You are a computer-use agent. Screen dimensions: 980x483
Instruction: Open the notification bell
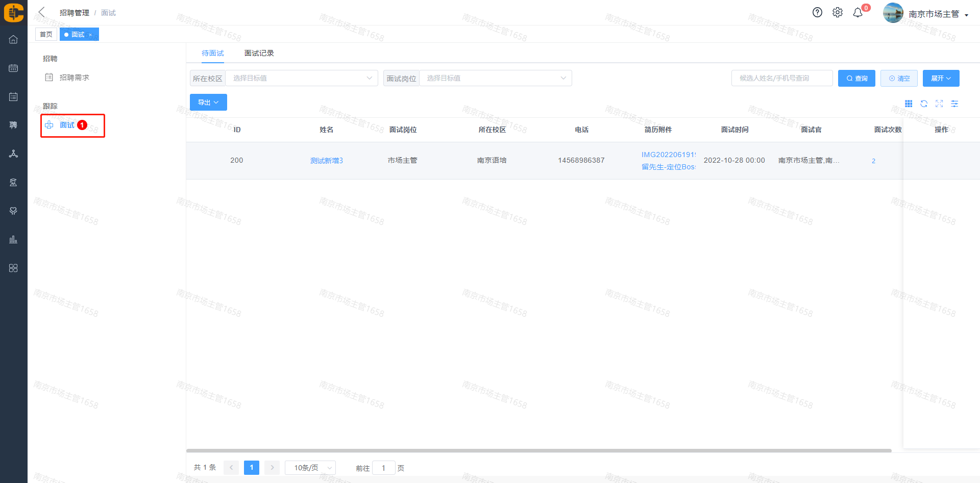[x=858, y=13]
